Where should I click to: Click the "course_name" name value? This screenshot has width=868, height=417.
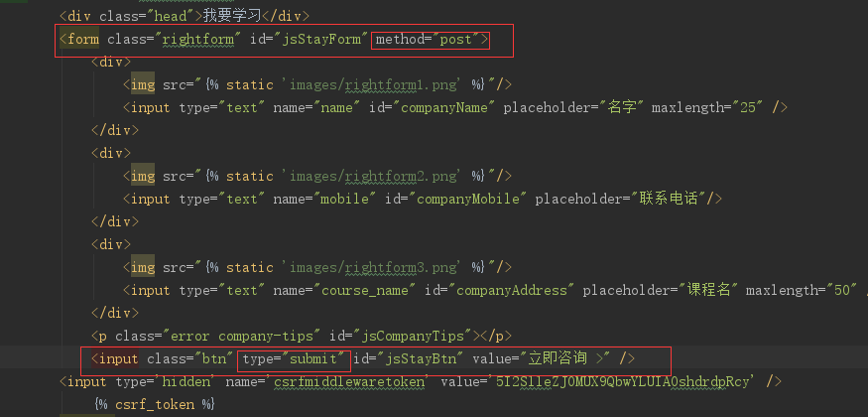[364, 290]
